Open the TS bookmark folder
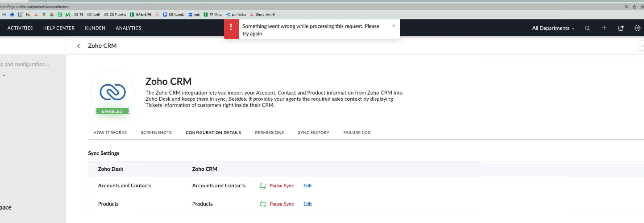This screenshot has height=223, width=644. 78,15
